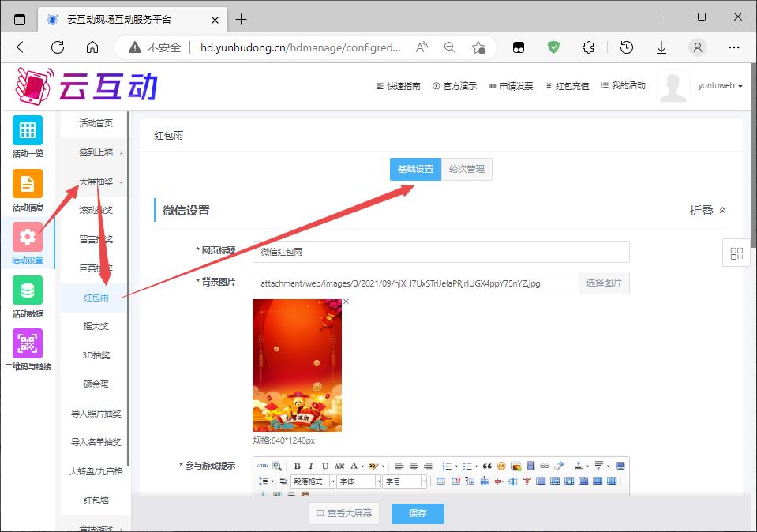
Task: Select 砸金蛋 in the side menu
Action: click(96, 384)
